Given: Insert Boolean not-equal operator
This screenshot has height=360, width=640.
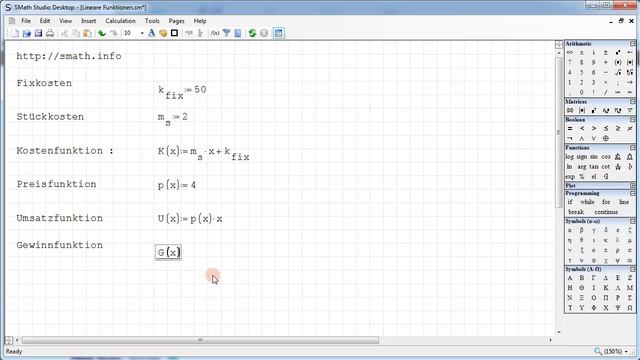Looking at the screenshot, I should coord(630,129).
